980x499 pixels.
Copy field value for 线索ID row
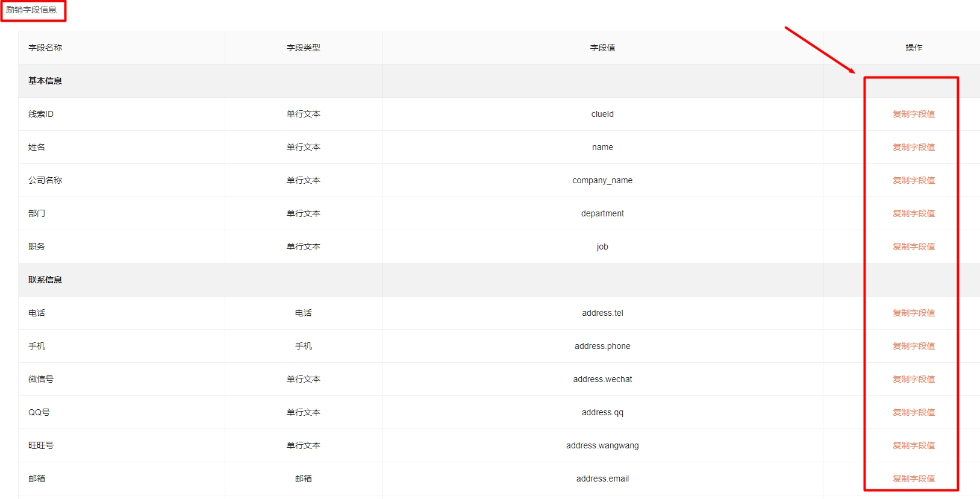point(913,114)
